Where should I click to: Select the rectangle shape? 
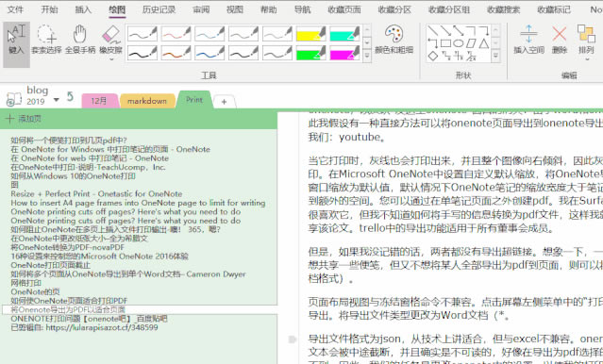click(445, 43)
